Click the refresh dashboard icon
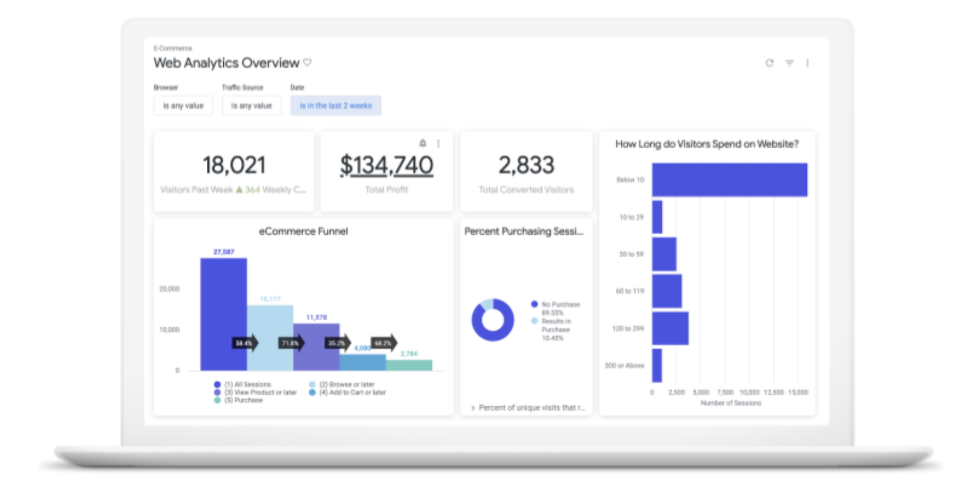This screenshot has height=494, width=980. (x=769, y=63)
